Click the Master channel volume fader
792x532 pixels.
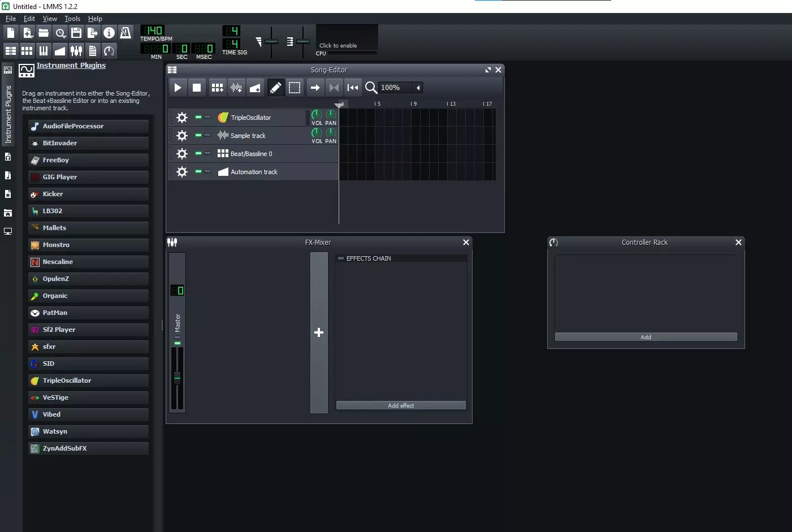point(177,377)
